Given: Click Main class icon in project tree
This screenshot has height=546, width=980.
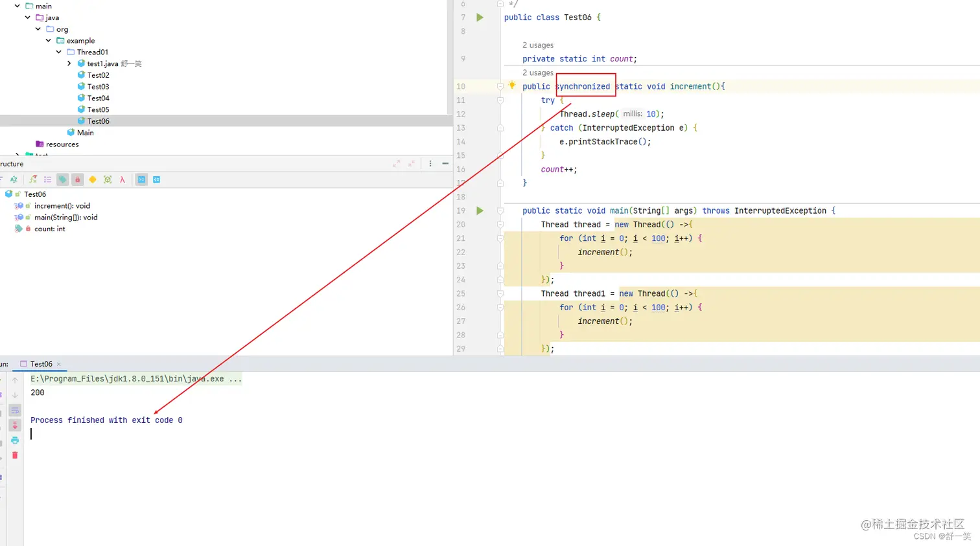Looking at the screenshot, I should (x=71, y=133).
